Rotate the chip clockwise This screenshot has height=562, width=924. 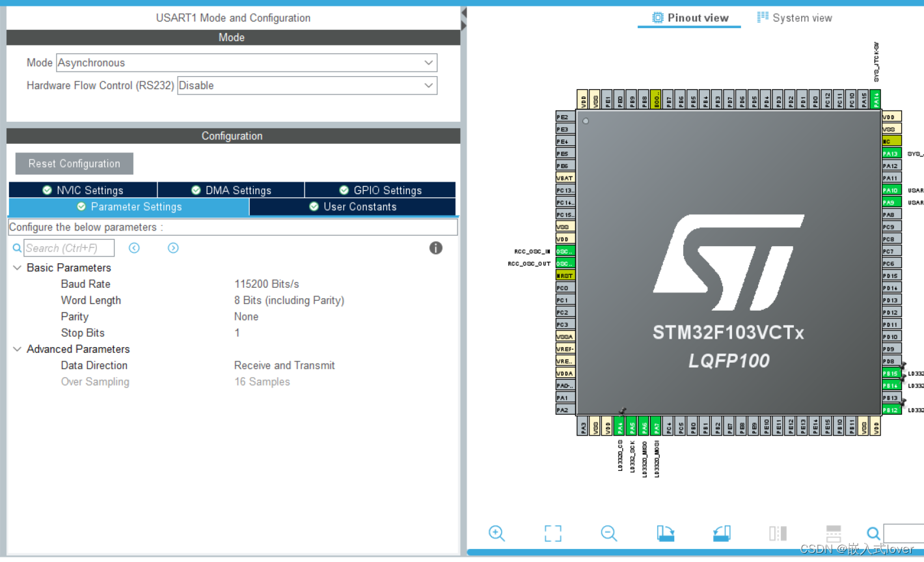(x=666, y=533)
